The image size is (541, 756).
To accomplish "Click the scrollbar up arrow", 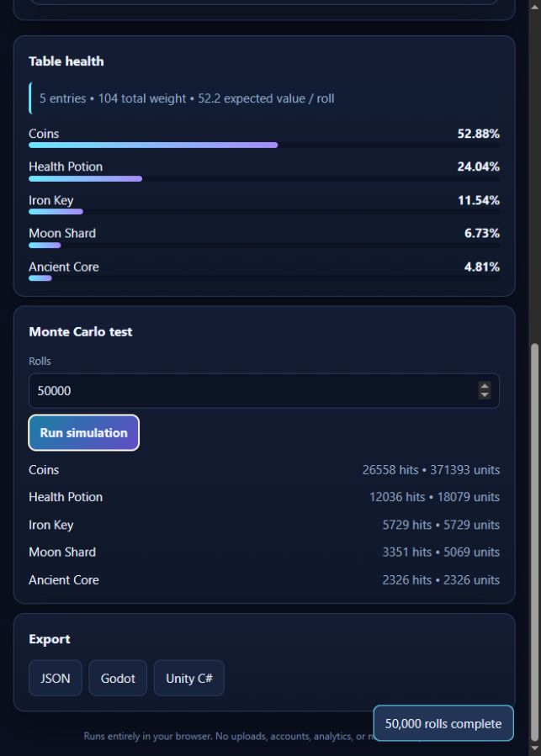I will pyautogui.click(x=534, y=7).
